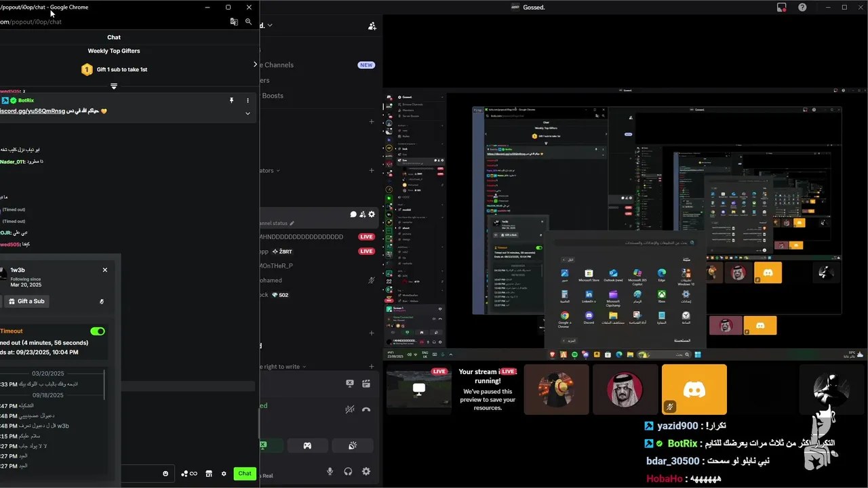Select the user row with Ž8RT tag
This screenshot has height=488, width=868.
click(317, 251)
